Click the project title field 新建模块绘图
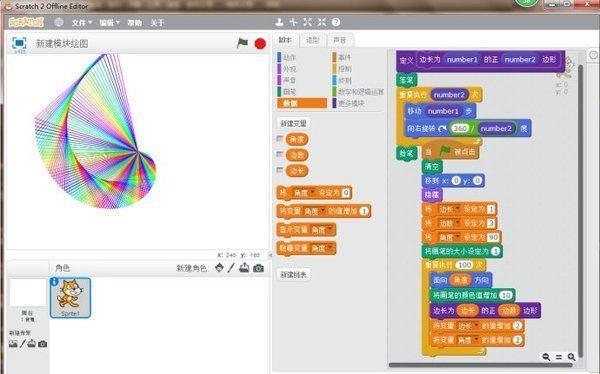Viewport: 600px width, 374px height. tap(62, 44)
